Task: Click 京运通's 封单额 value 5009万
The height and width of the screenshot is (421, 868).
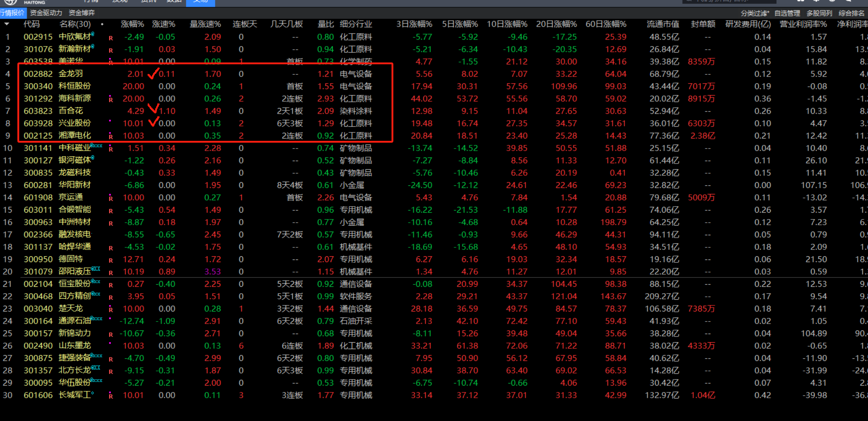Action: (x=701, y=198)
